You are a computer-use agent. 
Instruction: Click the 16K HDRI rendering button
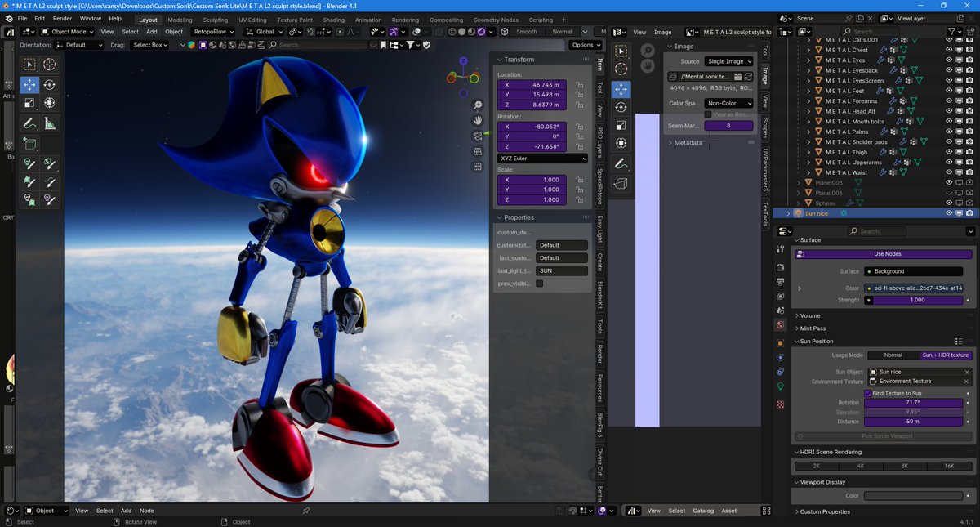click(949, 466)
